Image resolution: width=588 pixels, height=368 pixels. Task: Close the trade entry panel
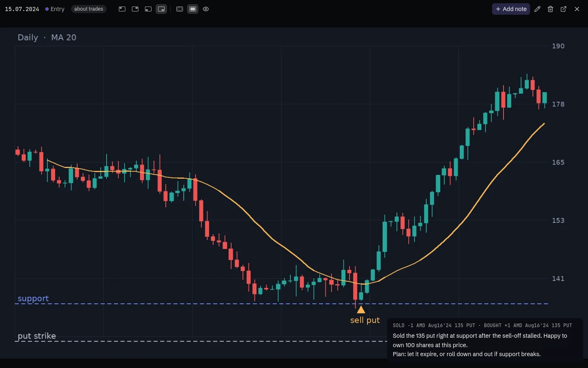coord(577,9)
